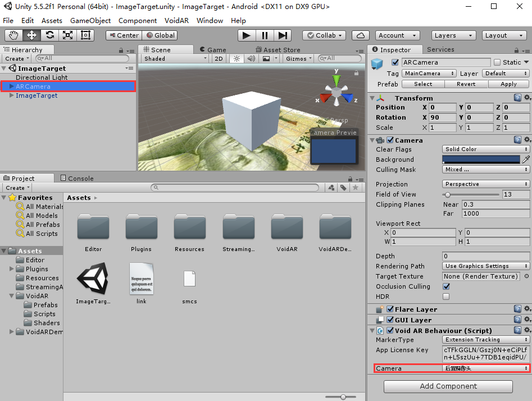The height and width of the screenshot is (401, 532).
Task: Click prefab Revert button
Action: click(x=466, y=84)
